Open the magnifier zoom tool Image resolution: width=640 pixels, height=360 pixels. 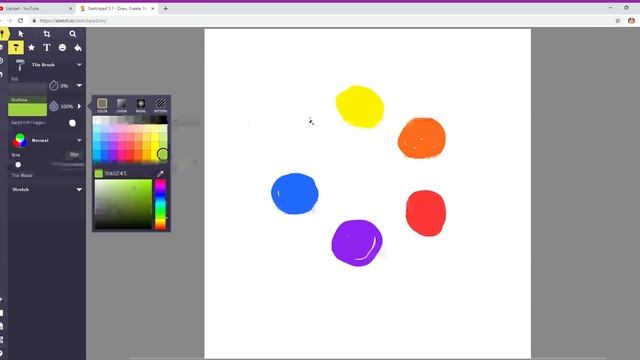click(73, 34)
